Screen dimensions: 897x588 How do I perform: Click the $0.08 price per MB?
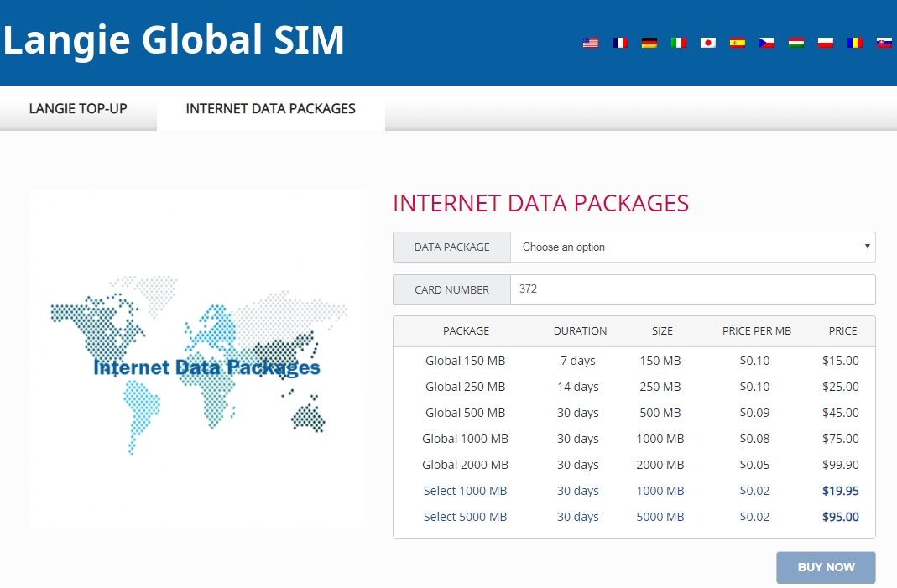click(x=754, y=439)
